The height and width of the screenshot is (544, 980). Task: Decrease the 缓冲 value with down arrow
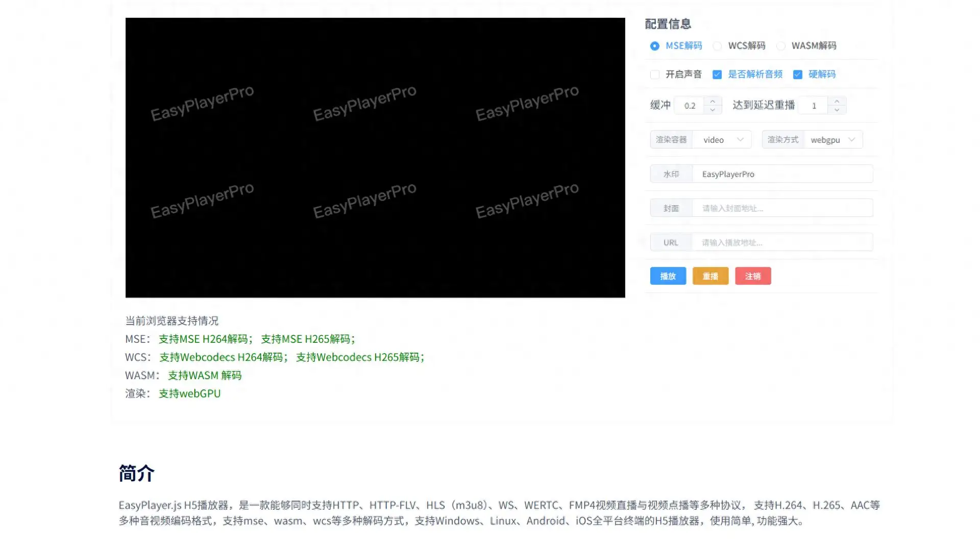[713, 110]
